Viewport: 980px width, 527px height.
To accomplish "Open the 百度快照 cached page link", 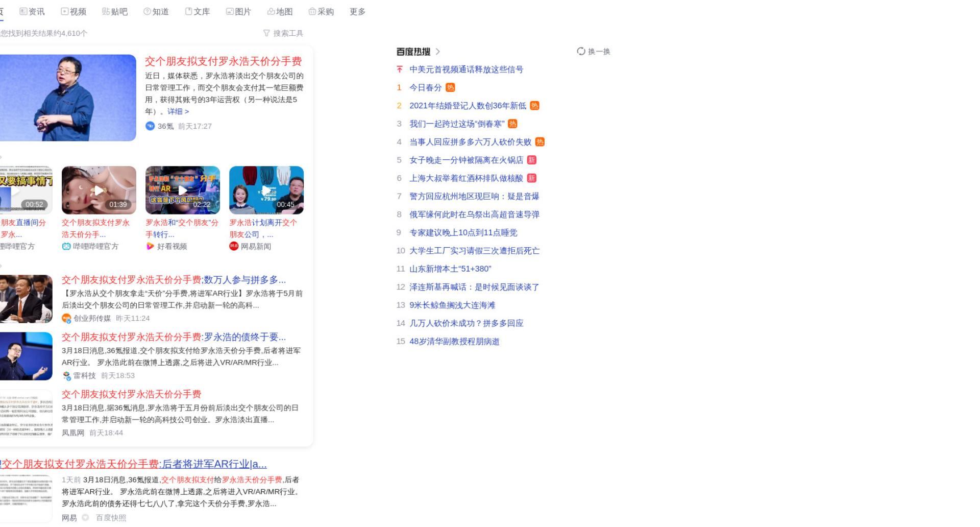I will tap(111, 518).
